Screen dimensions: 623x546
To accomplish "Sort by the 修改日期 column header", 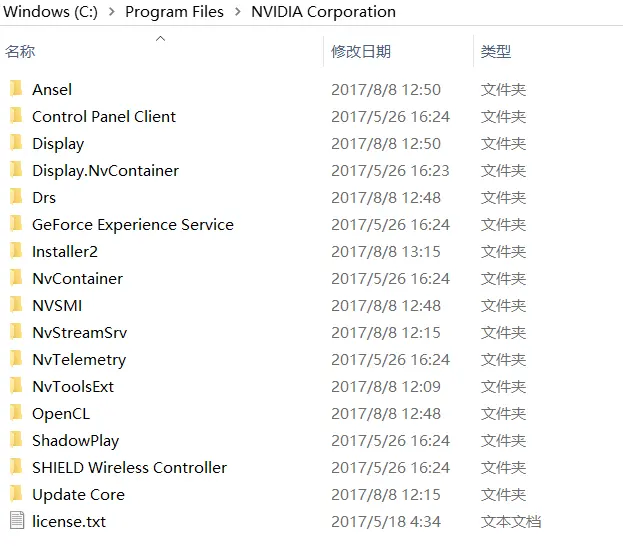I will coord(361,52).
